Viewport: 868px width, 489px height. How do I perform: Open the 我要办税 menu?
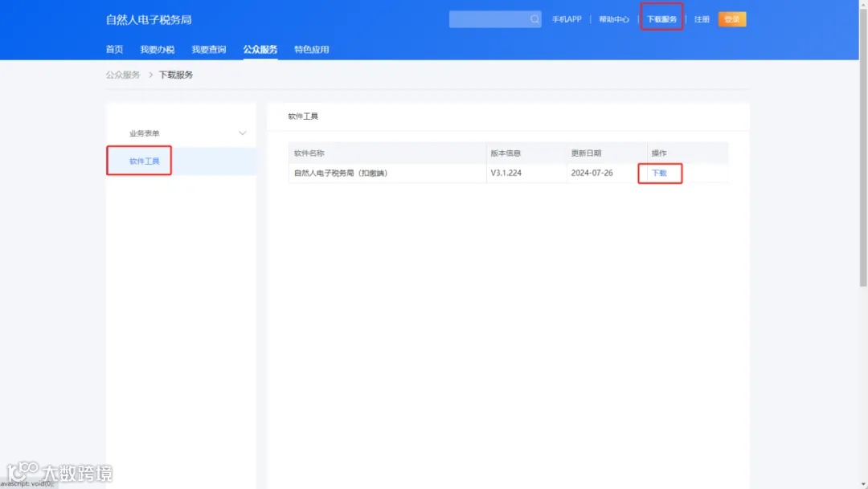158,48
